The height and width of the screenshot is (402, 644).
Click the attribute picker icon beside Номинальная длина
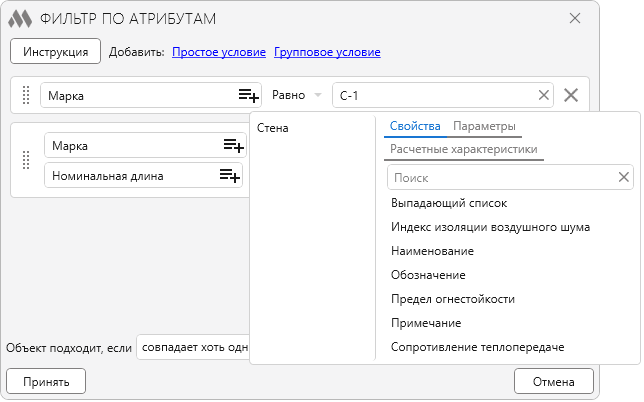tap(230, 176)
